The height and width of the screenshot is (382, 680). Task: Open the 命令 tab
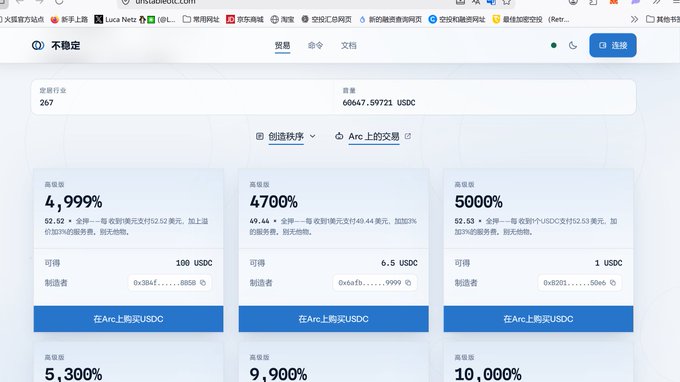coord(315,46)
